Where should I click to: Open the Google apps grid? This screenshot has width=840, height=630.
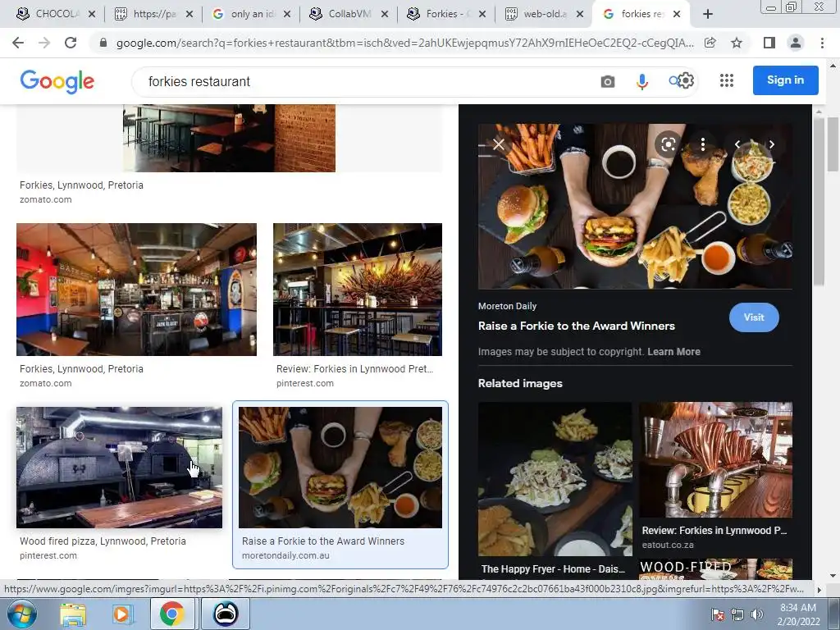point(727,80)
